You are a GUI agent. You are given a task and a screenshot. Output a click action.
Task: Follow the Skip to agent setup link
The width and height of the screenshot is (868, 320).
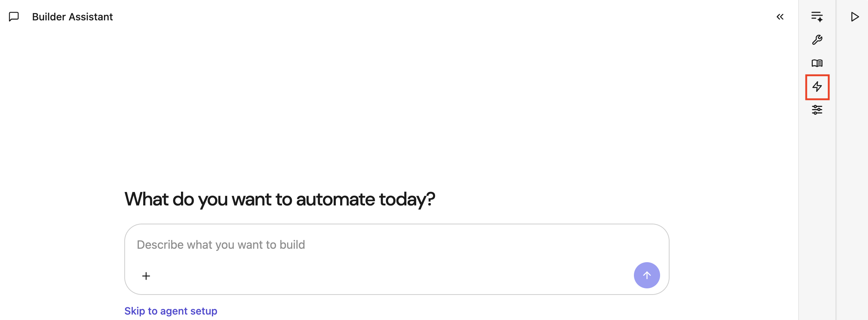point(171,311)
